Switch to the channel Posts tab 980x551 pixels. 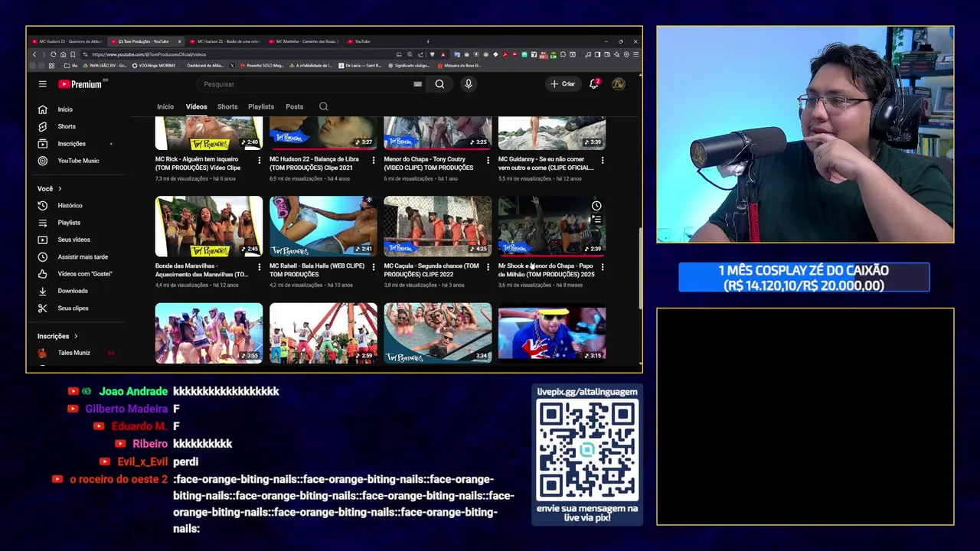pos(295,106)
